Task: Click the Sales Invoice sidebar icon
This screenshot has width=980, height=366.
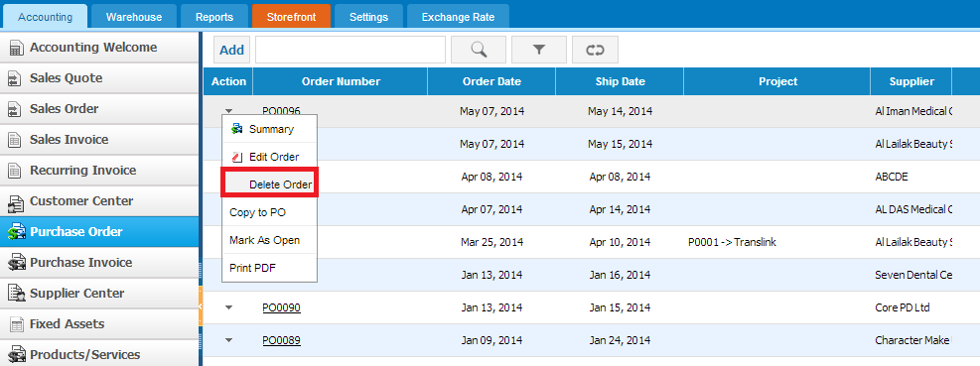Action: click(14, 140)
